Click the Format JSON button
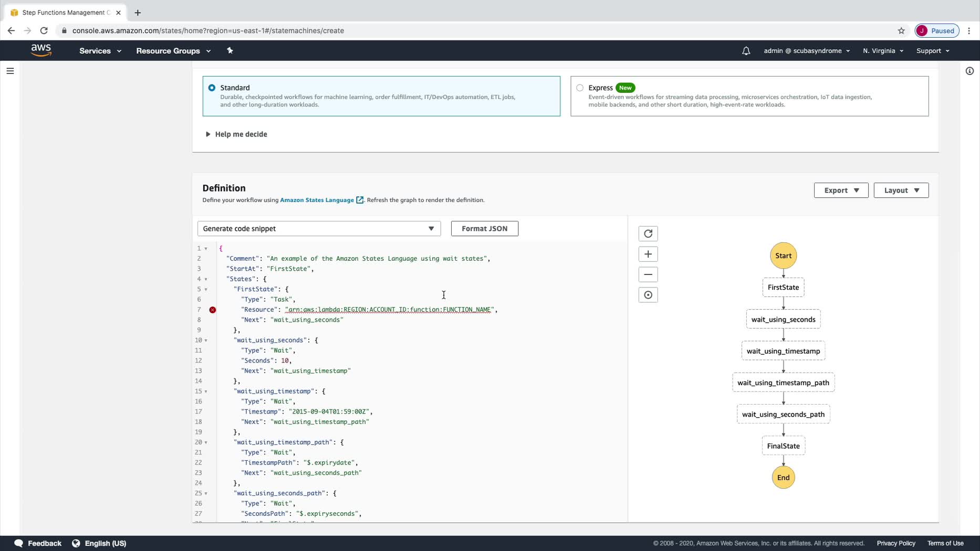The height and width of the screenshot is (551, 980). (484, 229)
